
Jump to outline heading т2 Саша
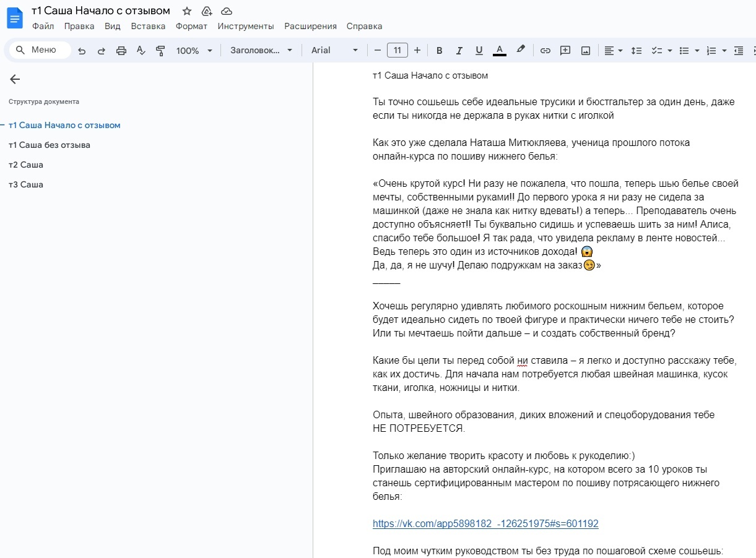click(26, 165)
